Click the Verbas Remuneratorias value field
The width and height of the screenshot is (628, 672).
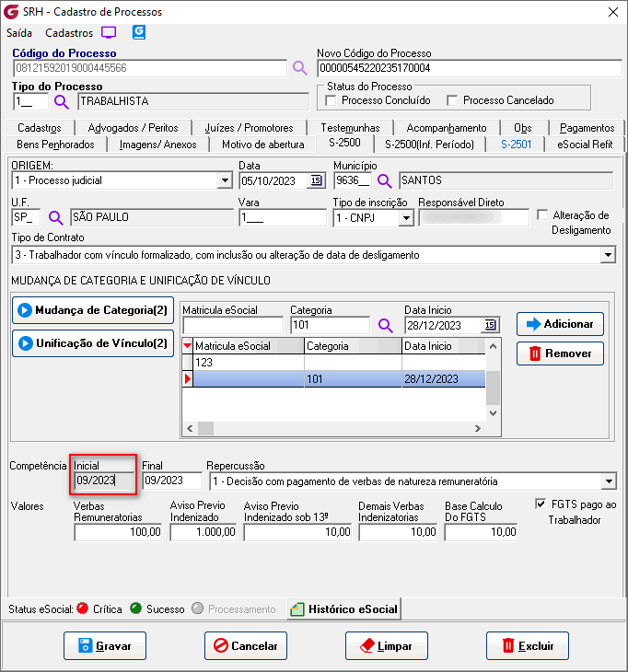click(x=118, y=532)
